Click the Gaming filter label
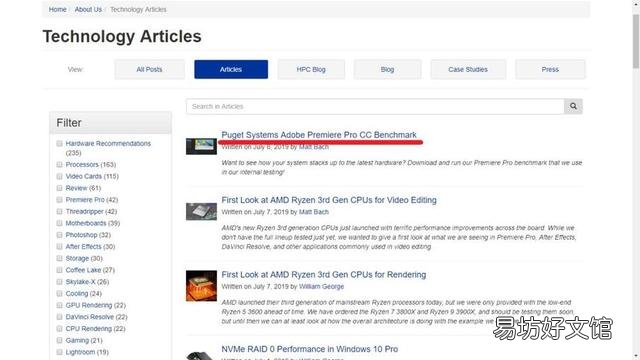 [x=84, y=340]
